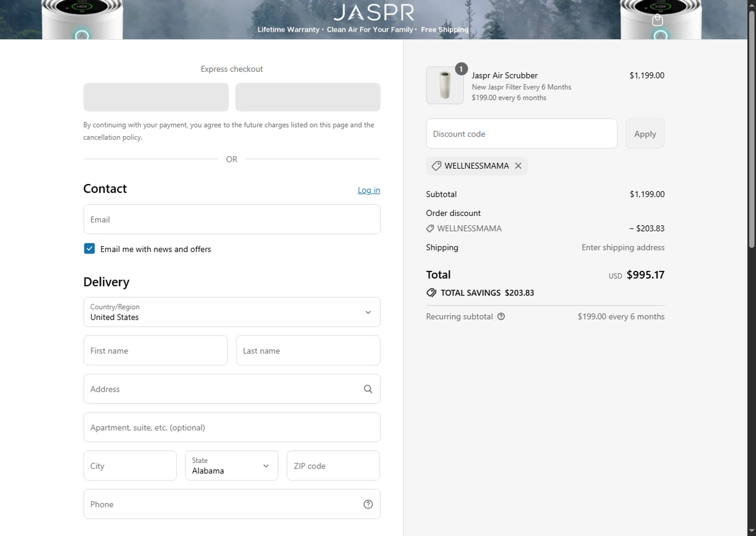
Task: Click the Express checkout heading text
Action: 232,69
